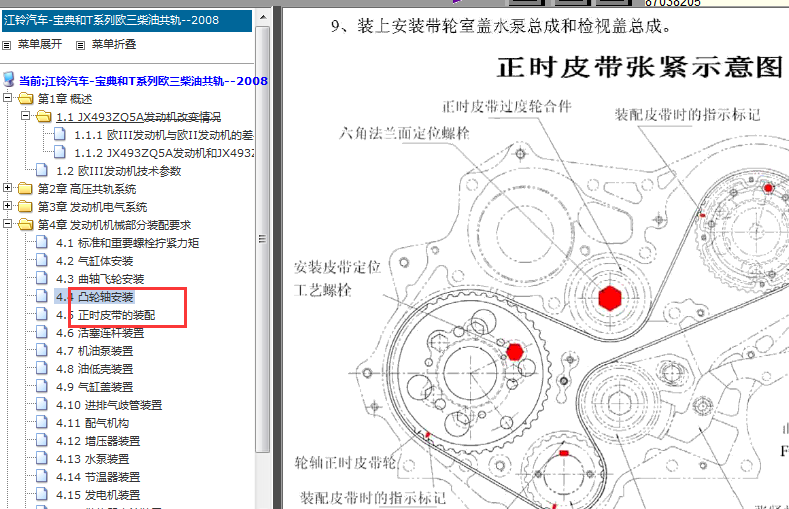Screen dimensions: 789x509
Task: Open 4.4 凸轮轴安装 page
Action: click(95, 297)
